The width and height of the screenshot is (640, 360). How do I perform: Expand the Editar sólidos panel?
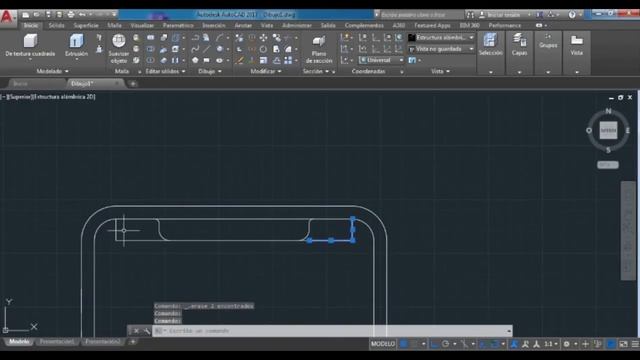165,71
